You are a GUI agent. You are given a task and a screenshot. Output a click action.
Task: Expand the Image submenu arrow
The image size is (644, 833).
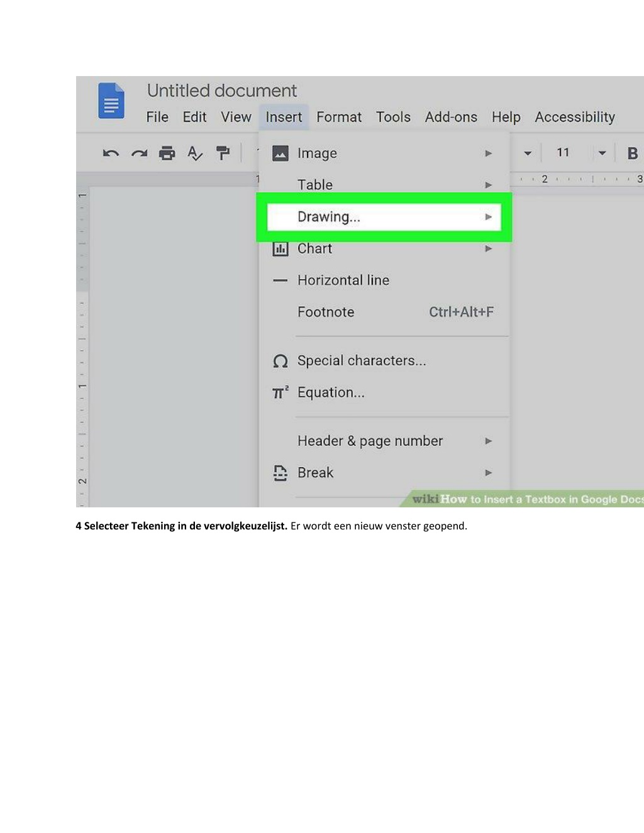click(x=489, y=153)
